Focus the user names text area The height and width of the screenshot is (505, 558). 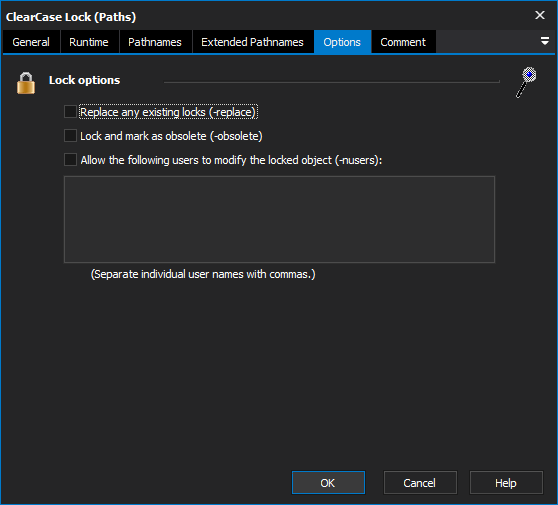(279, 219)
